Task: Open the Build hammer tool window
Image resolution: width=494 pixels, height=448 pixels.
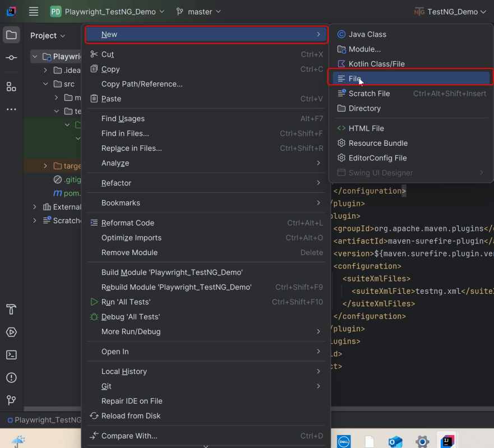Action: pyautogui.click(x=11, y=310)
